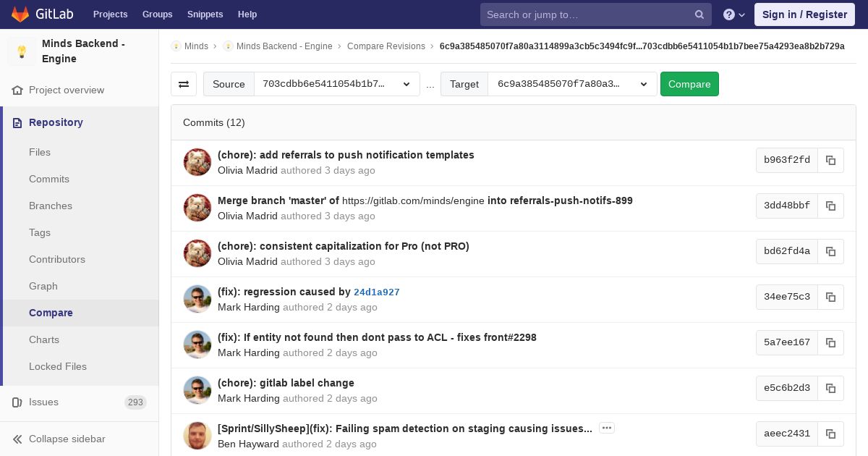This screenshot has height=456, width=868.
Task: Click Olivia Madrid's avatar on referrals commit
Action: [x=197, y=162]
